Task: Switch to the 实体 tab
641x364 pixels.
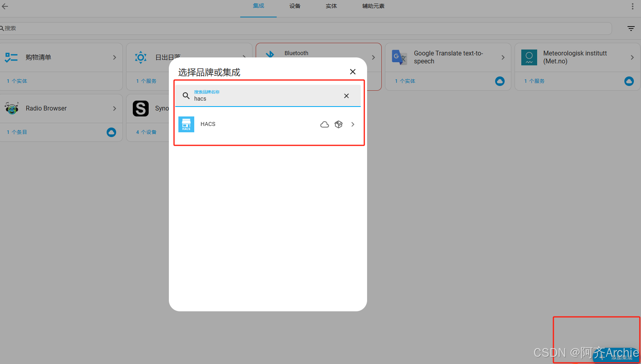Action: (x=331, y=6)
